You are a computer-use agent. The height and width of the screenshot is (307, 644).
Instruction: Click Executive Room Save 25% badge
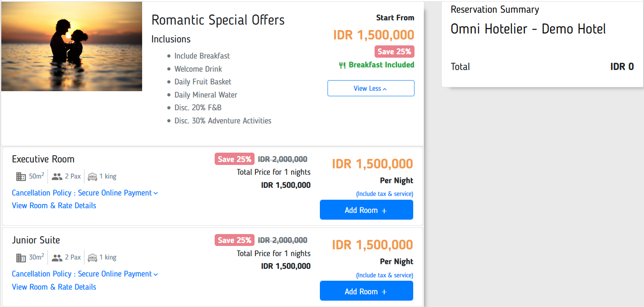point(234,159)
